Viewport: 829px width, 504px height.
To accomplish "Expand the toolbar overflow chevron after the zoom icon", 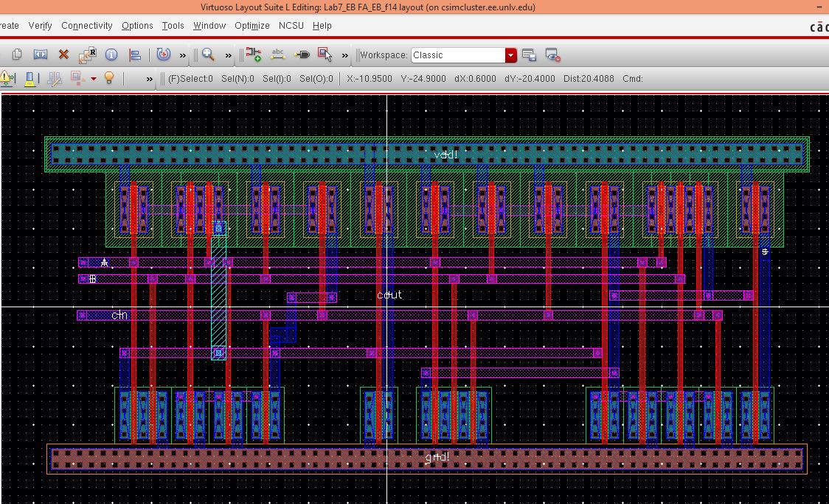I will click(229, 55).
